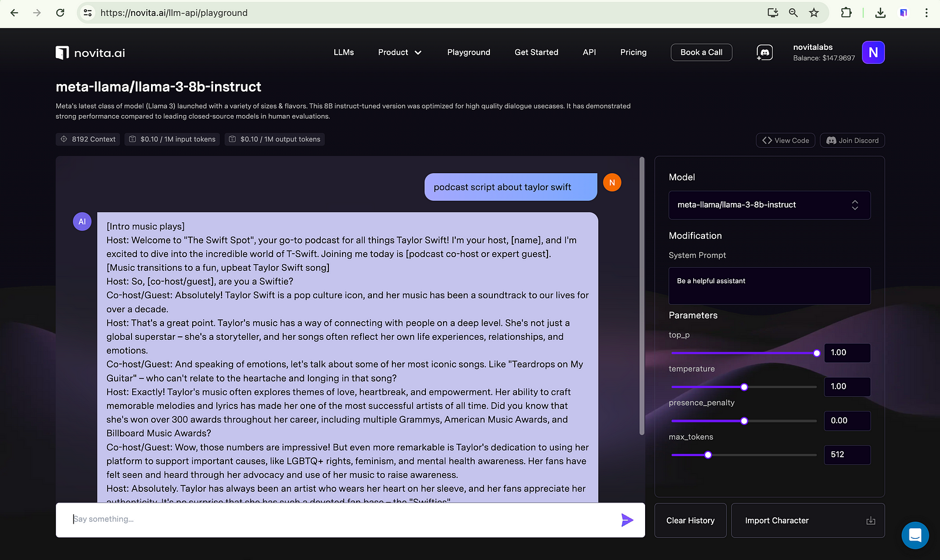Click the novita.ai logo
This screenshot has height=560, width=940.
point(90,53)
